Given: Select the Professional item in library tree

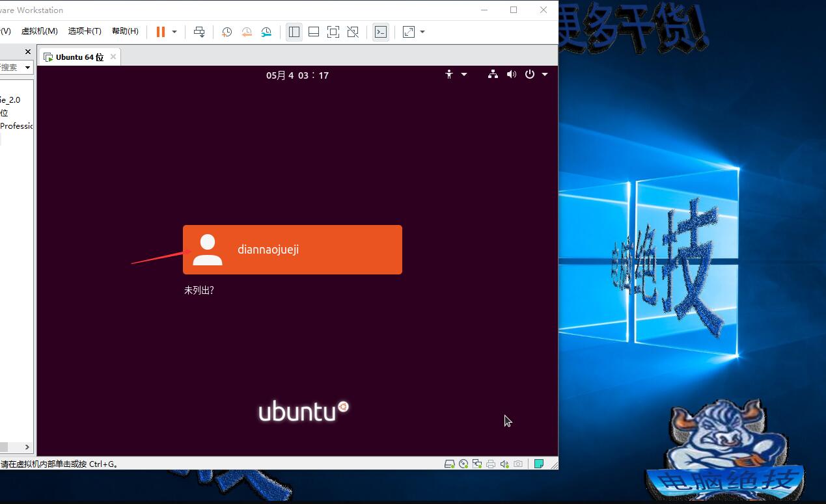Looking at the screenshot, I should [x=16, y=126].
